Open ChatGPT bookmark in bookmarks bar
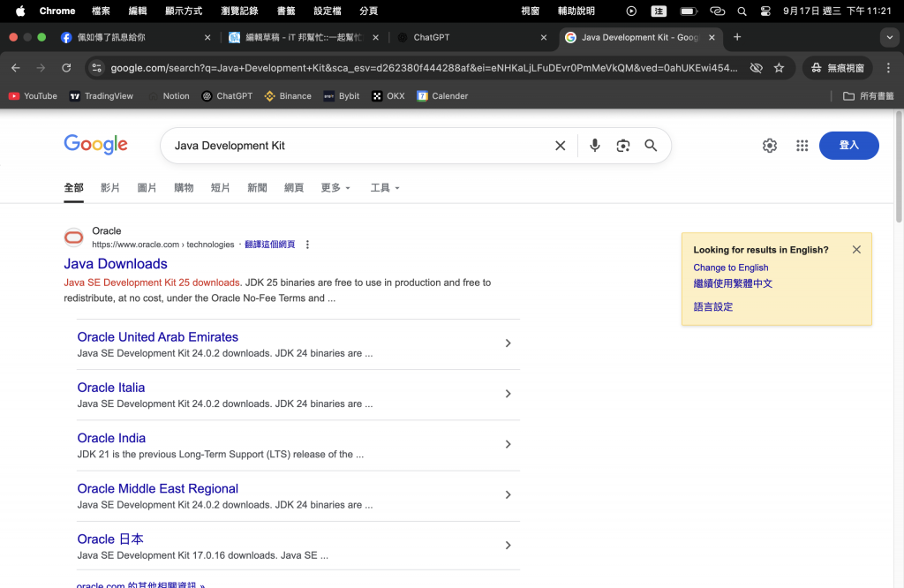 coord(227,96)
